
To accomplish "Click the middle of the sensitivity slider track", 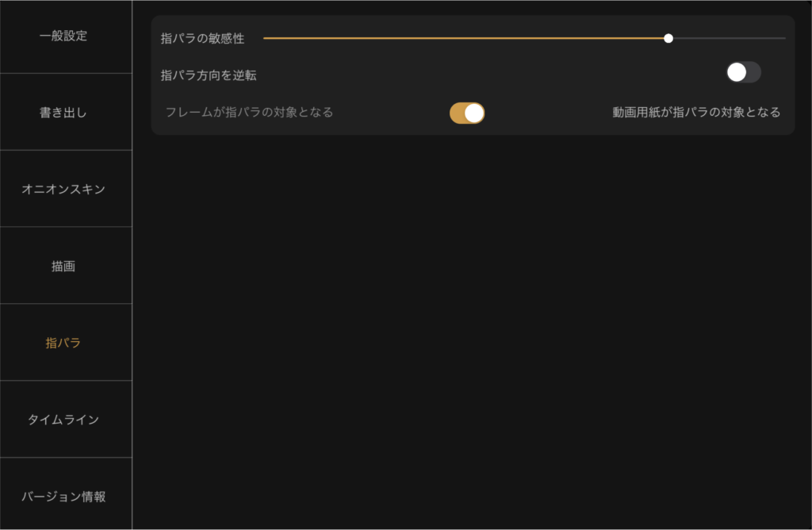I will click(x=524, y=38).
